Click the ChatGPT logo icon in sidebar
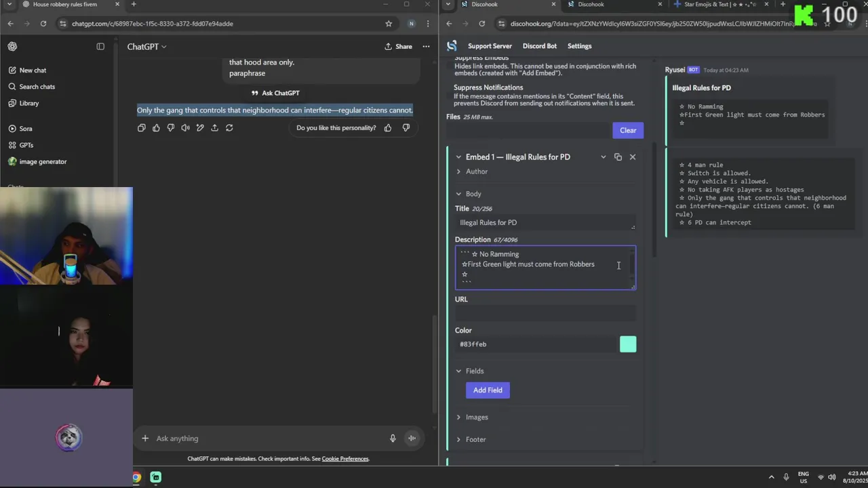868x488 pixels. coord(12,47)
